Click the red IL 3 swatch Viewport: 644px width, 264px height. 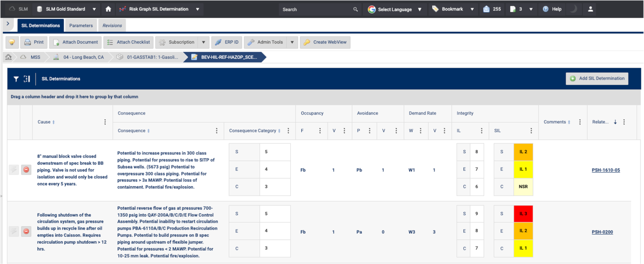[x=523, y=214]
